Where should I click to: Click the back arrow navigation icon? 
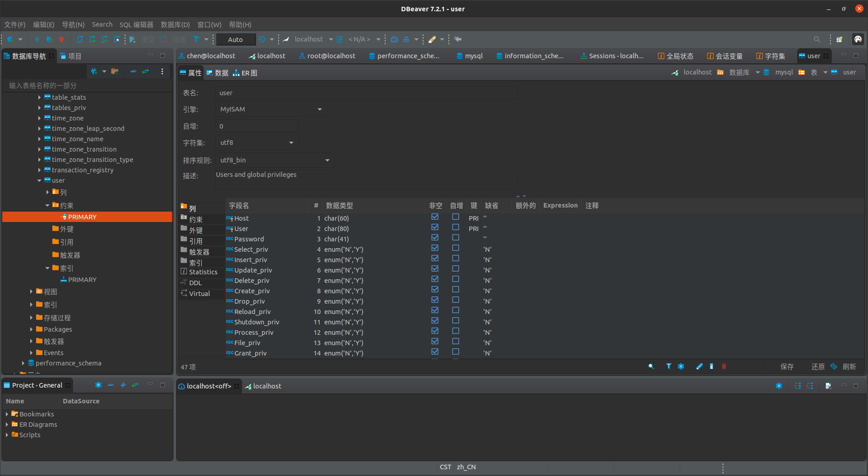click(458, 40)
